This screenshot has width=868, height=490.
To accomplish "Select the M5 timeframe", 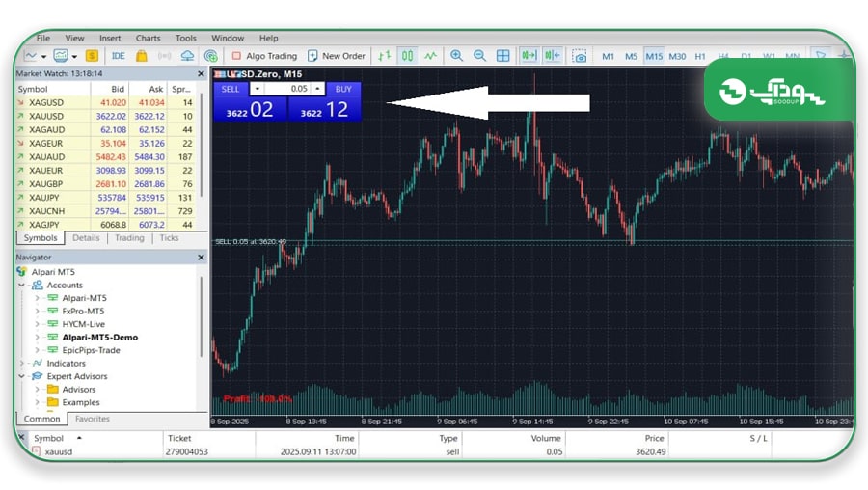I will pos(631,56).
